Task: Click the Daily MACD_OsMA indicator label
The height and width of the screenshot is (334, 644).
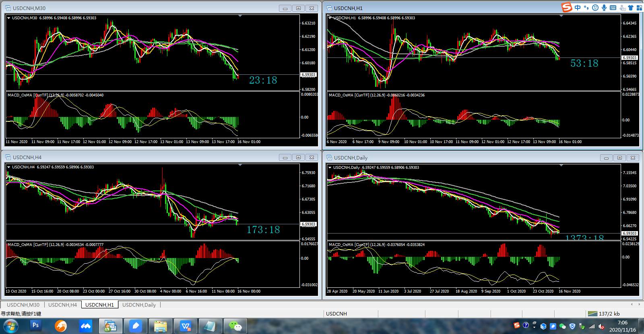Action: pyautogui.click(x=377, y=244)
